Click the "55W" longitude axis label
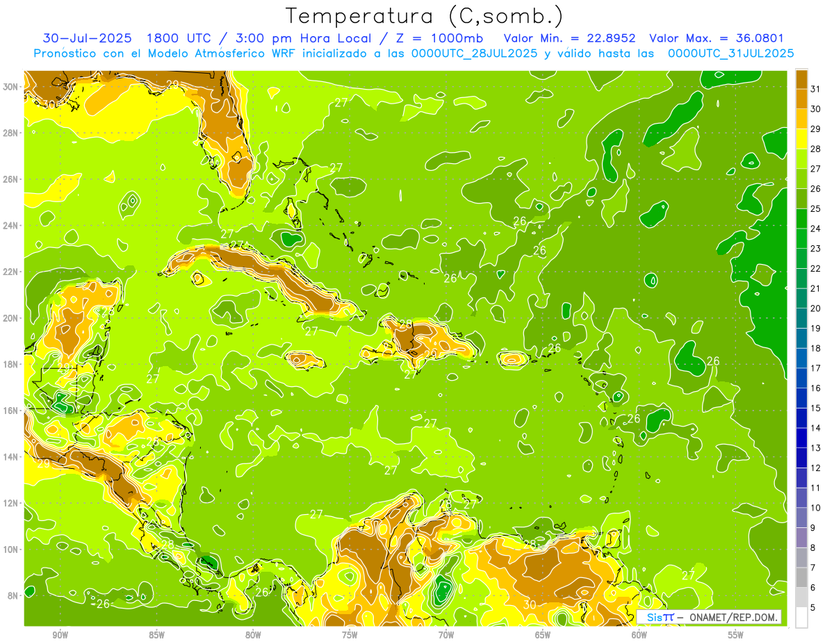 [x=736, y=634]
